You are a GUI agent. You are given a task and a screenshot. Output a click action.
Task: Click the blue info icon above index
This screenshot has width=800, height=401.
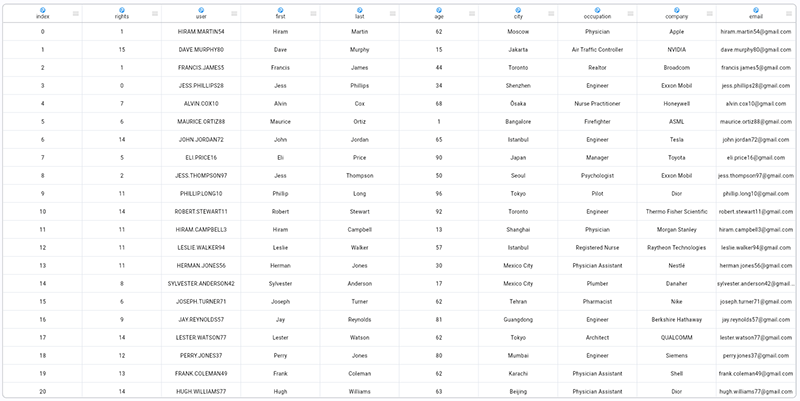click(42, 10)
